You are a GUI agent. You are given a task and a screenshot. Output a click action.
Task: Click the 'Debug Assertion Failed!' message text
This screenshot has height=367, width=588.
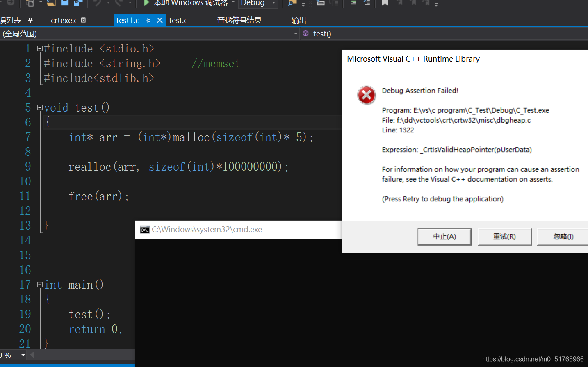point(420,91)
